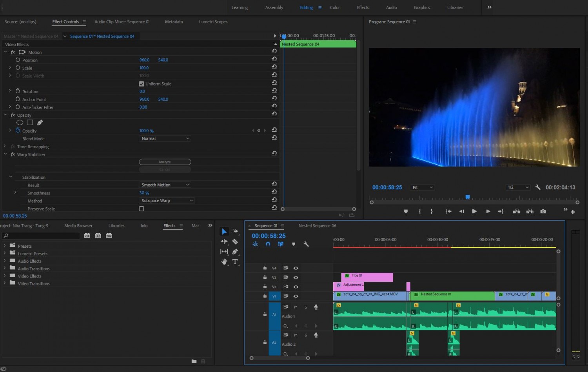
Task: Click the rectangle opacity mask tool
Action: 30,123
